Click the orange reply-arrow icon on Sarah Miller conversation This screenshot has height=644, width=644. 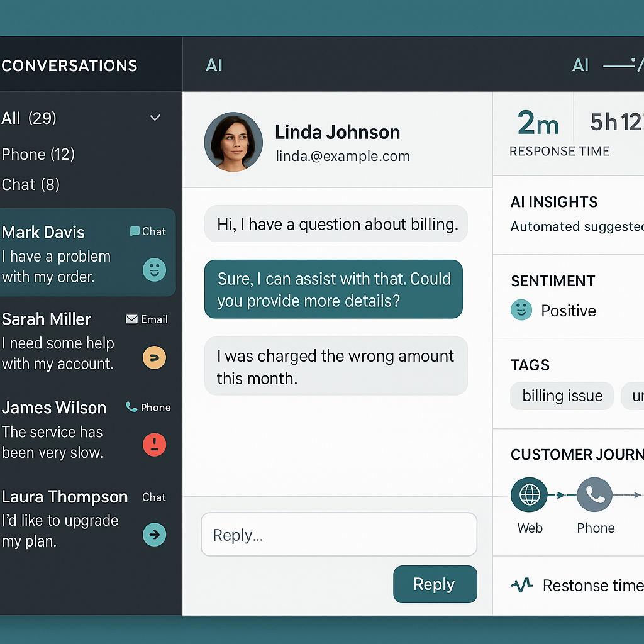pyautogui.click(x=154, y=357)
